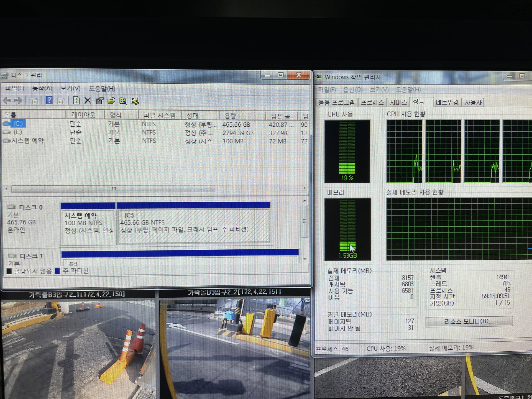Click the 리소스 모니터(R)... button
The image size is (532, 399).
tap(469, 322)
